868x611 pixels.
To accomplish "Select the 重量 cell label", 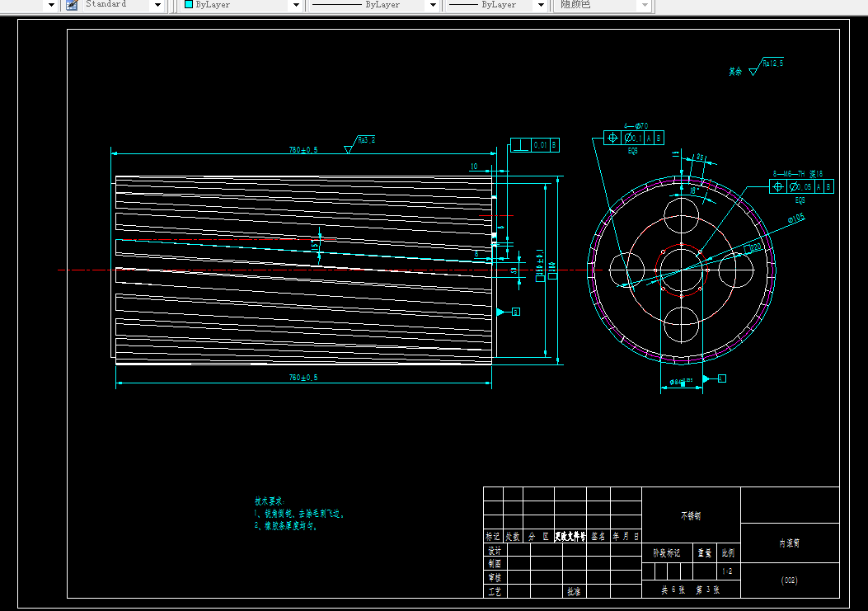I will pyautogui.click(x=705, y=552).
